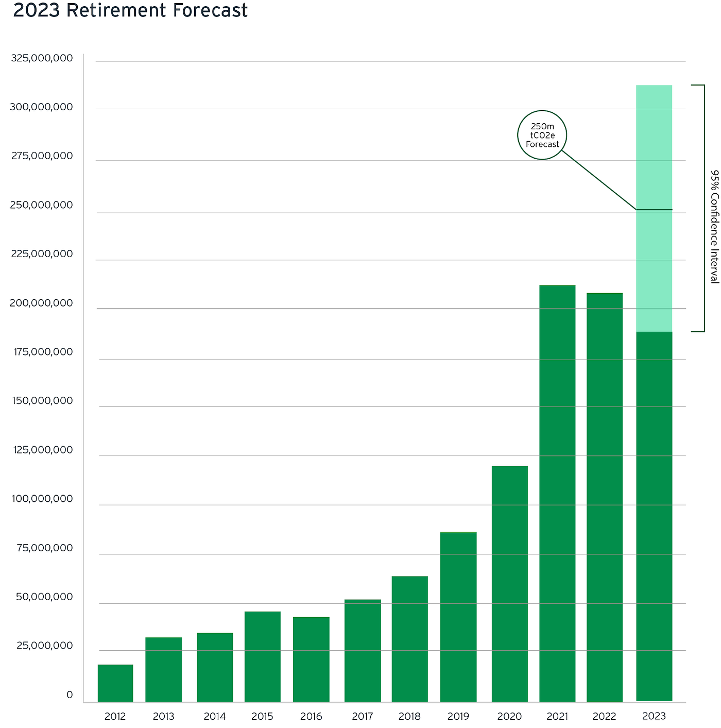Image resolution: width=721 pixels, height=728 pixels.
Task: Select the 175,000,000 axis label
Action: (x=43, y=352)
